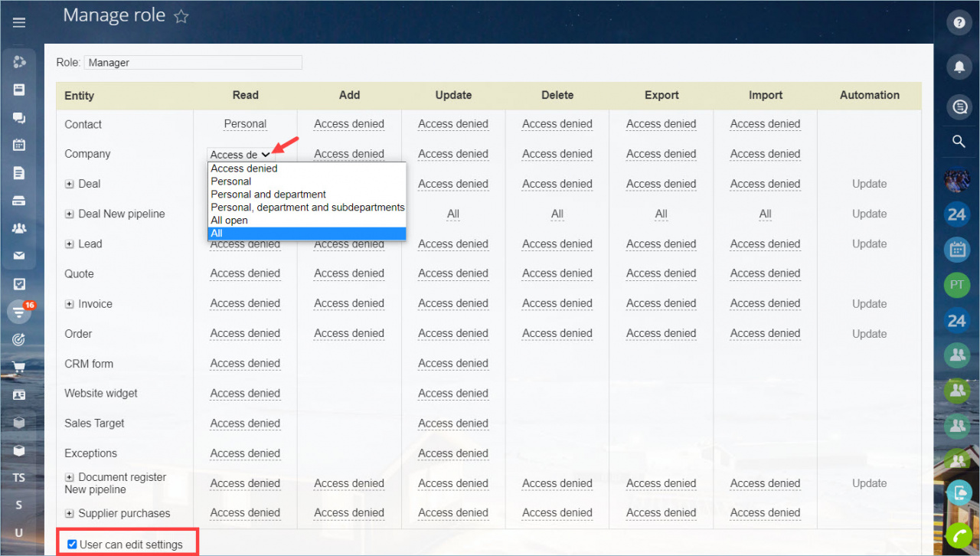This screenshot has width=980, height=556.
Task: Edit Exceptions Update Access denied permission
Action: (453, 453)
